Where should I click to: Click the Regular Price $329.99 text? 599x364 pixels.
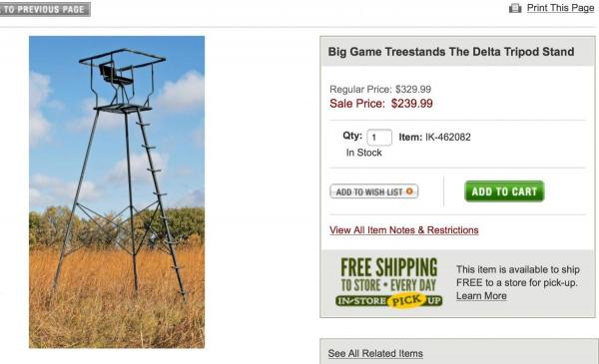pyautogui.click(x=380, y=90)
